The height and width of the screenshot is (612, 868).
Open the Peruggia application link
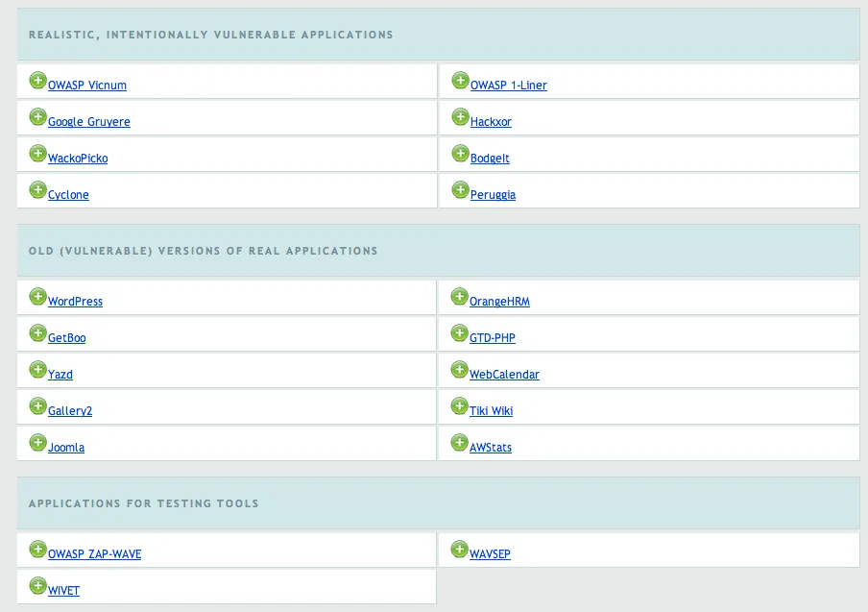493,194
